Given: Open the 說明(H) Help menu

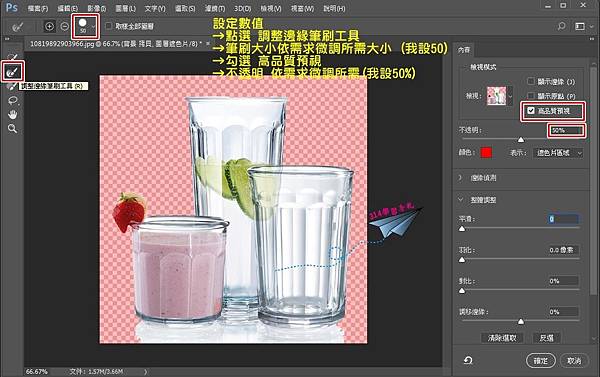Looking at the screenshot, I should point(334,8).
